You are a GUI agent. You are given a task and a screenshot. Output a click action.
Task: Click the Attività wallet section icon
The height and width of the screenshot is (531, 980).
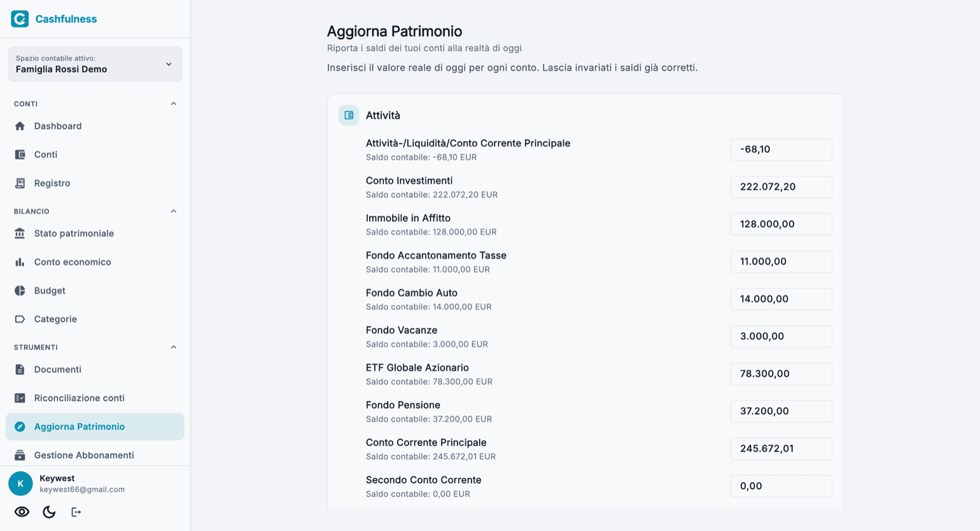349,115
